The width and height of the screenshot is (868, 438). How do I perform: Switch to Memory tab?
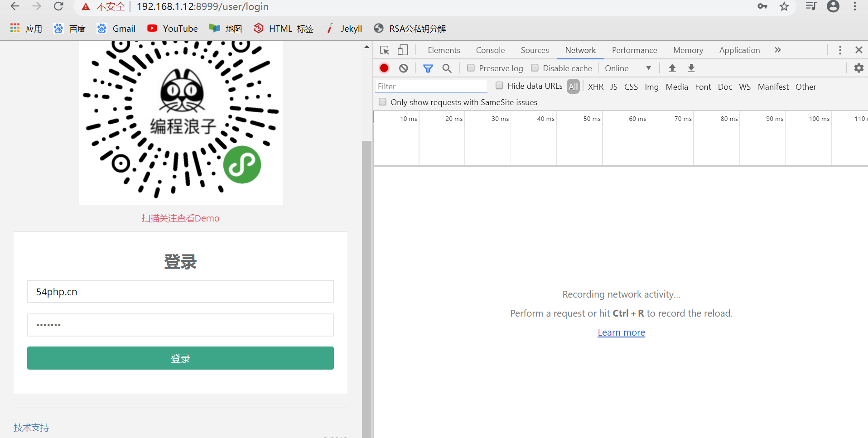point(688,50)
